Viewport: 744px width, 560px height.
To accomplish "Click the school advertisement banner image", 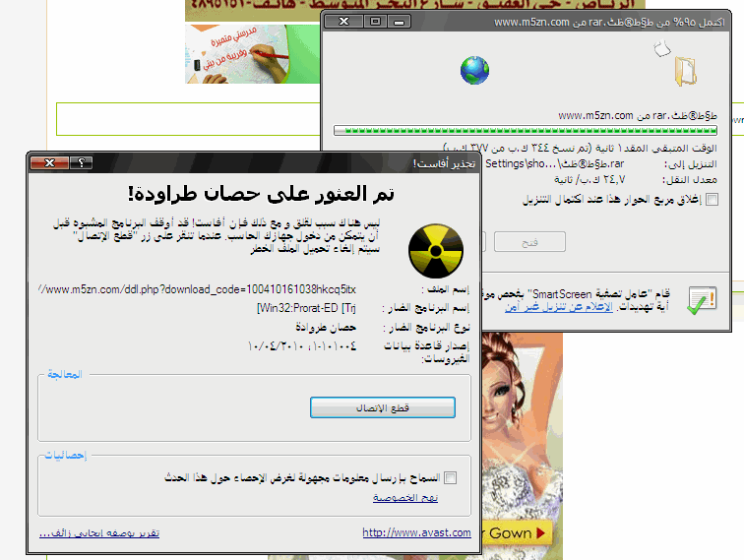I will (x=252, y=53).
